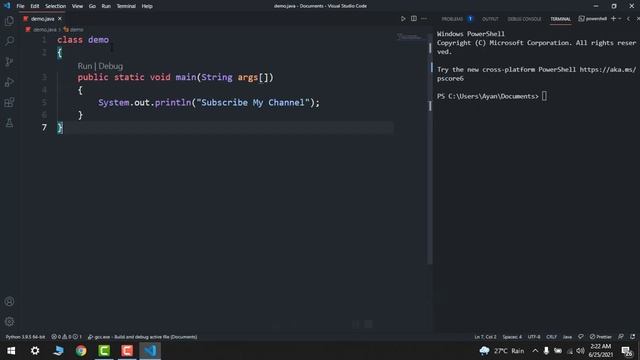Screen dimensions: 640x360
Task: Open the Run menu
Action: (106, 6)
